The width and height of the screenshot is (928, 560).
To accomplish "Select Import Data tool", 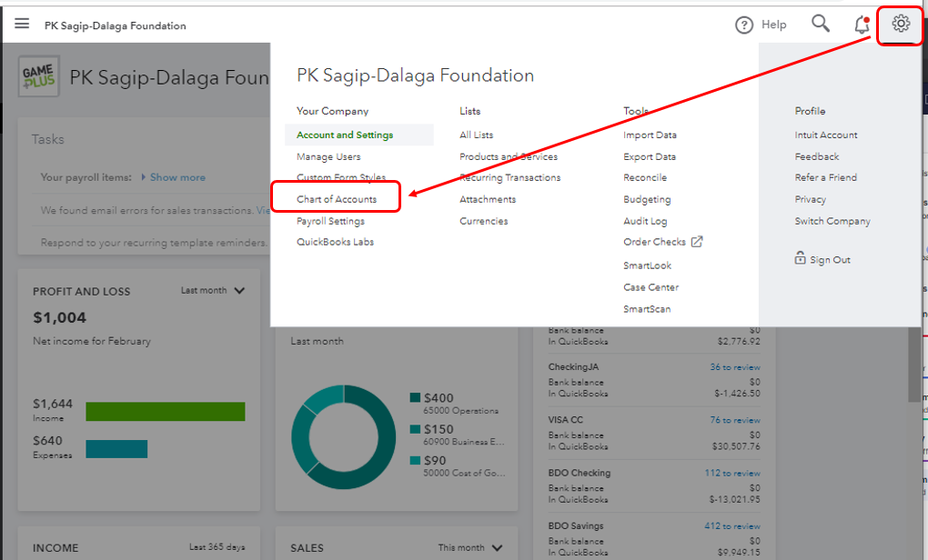I will (650, 135).
